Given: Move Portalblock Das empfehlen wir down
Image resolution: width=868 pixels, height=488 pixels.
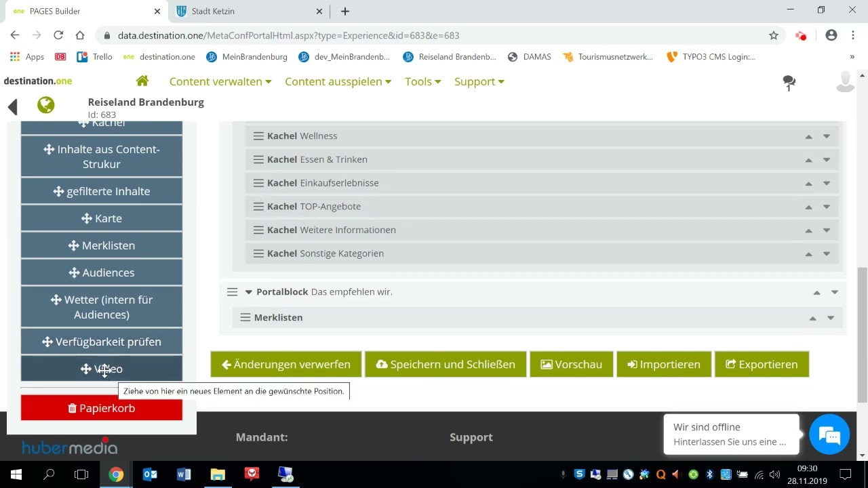Looking at the screenshot, I should [x=835, y=292].
